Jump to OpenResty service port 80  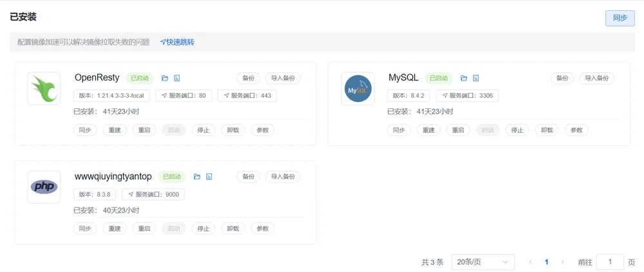tap(184, 96)
